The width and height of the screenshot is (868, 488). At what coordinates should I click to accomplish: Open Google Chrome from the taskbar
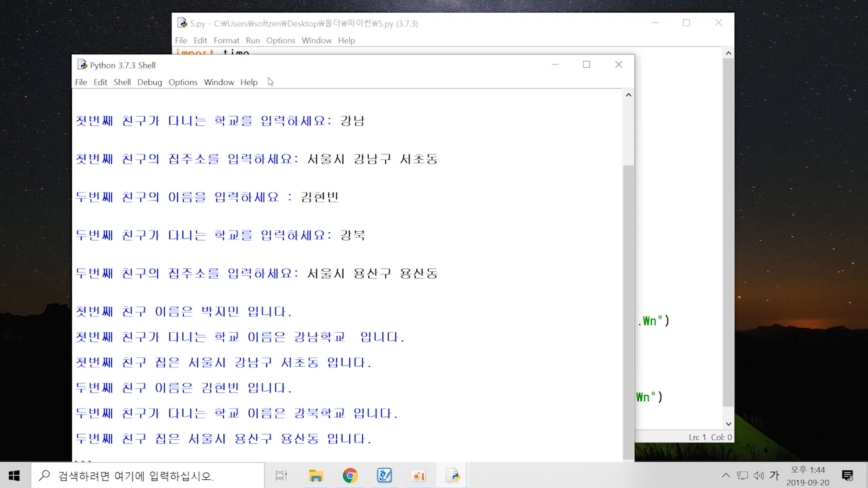pyautogui.click(x=350, y=476)
